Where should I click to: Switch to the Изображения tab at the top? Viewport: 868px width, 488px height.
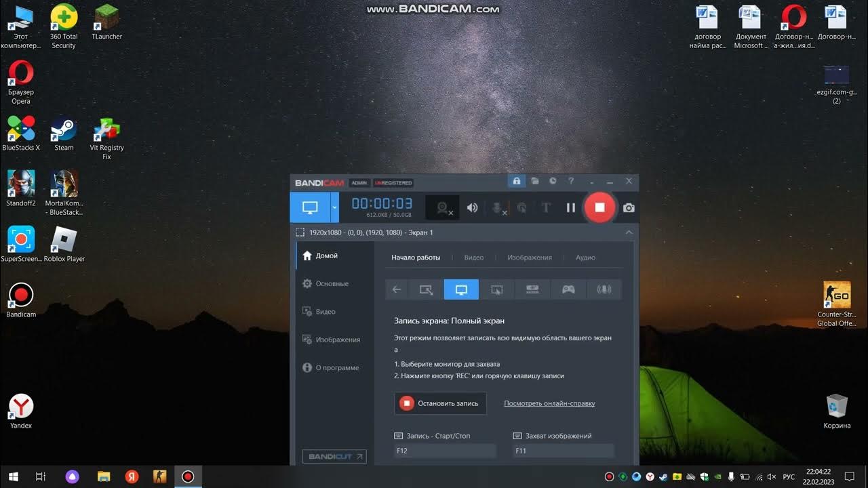coord(530,258)
